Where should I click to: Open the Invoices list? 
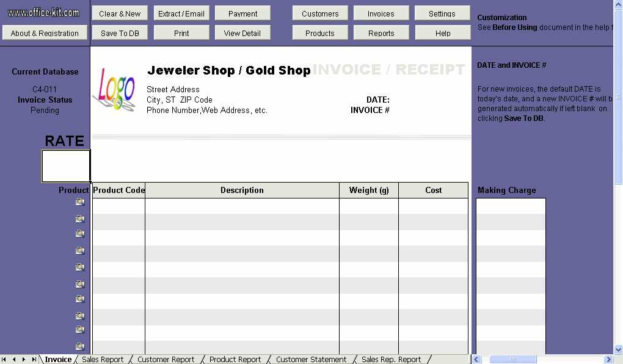pyautogui.click(x=381, y=13)
